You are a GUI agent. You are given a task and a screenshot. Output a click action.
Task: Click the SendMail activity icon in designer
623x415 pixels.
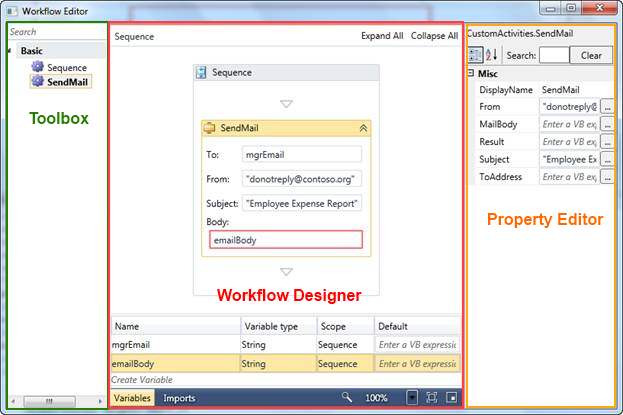pyautogui.click(x=209, y=128)
